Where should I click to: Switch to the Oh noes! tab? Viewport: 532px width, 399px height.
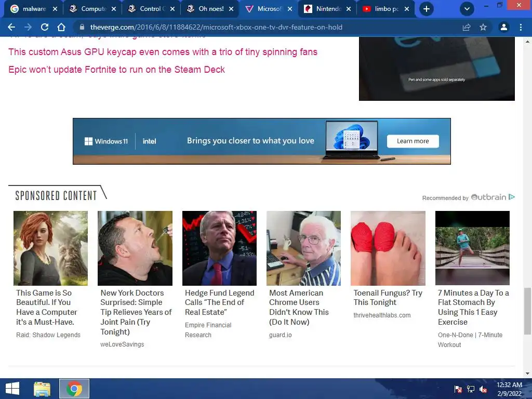[x=206, y=9]
